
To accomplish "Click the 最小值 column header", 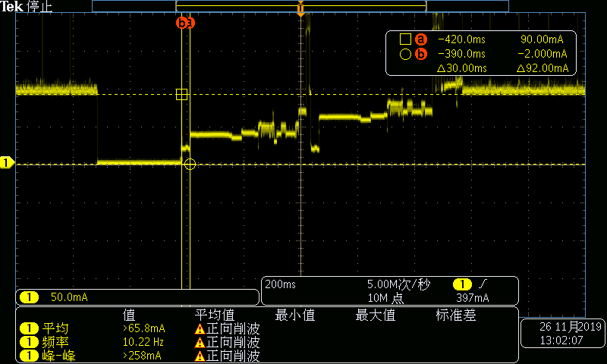I will (295, 315).
